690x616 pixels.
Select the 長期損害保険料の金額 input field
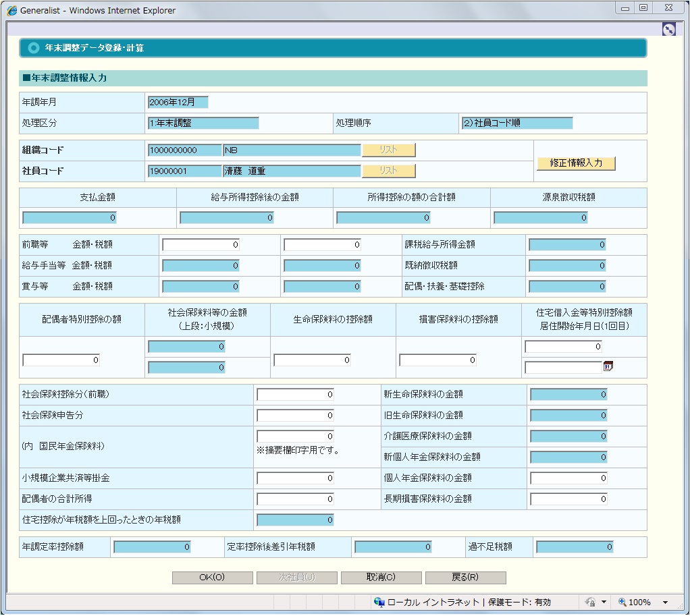568,499
